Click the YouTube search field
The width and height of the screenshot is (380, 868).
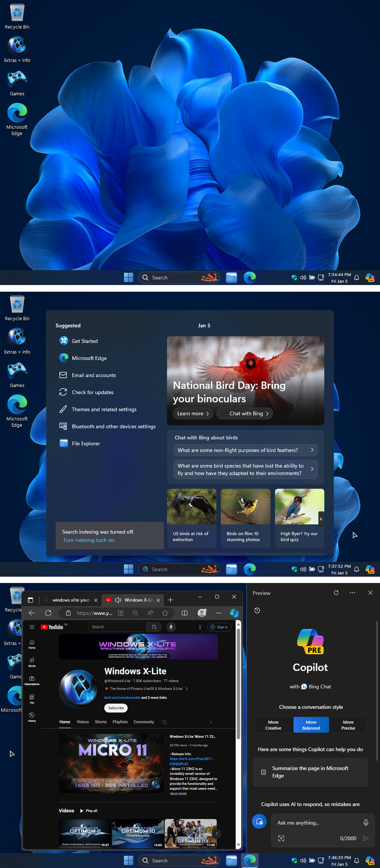(117, 627)
